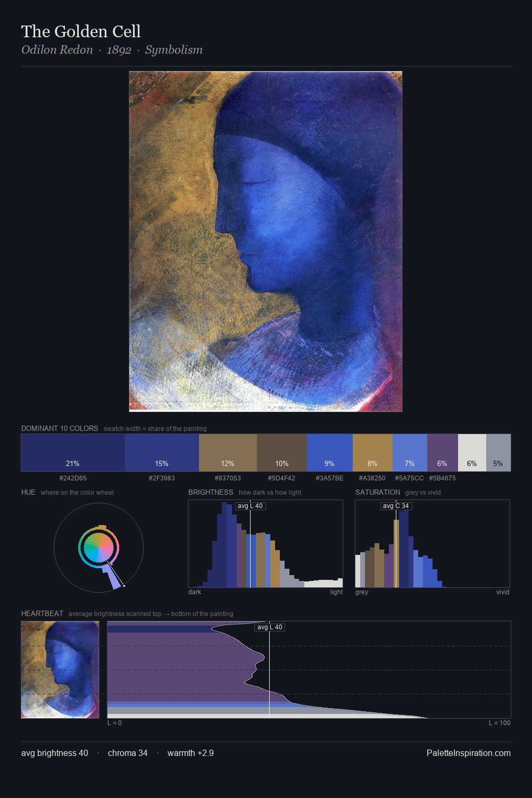Select the 10% dark brown swatch
Screen dimensions: 532x798
point(282,453)
